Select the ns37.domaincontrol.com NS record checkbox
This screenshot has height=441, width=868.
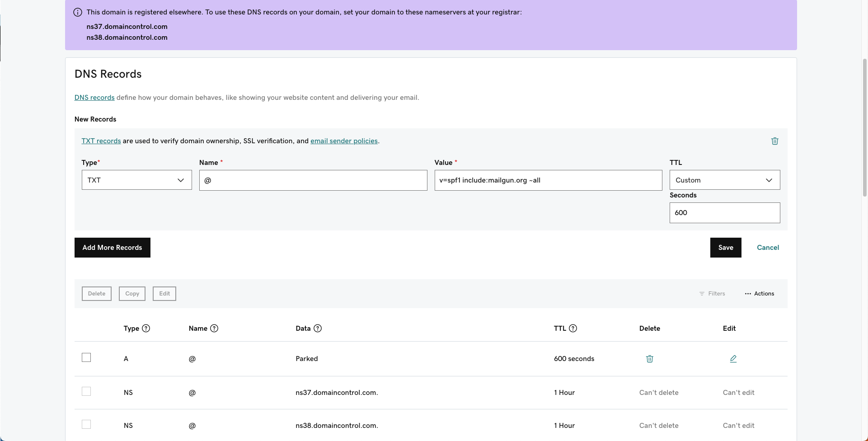coord(86,391)
